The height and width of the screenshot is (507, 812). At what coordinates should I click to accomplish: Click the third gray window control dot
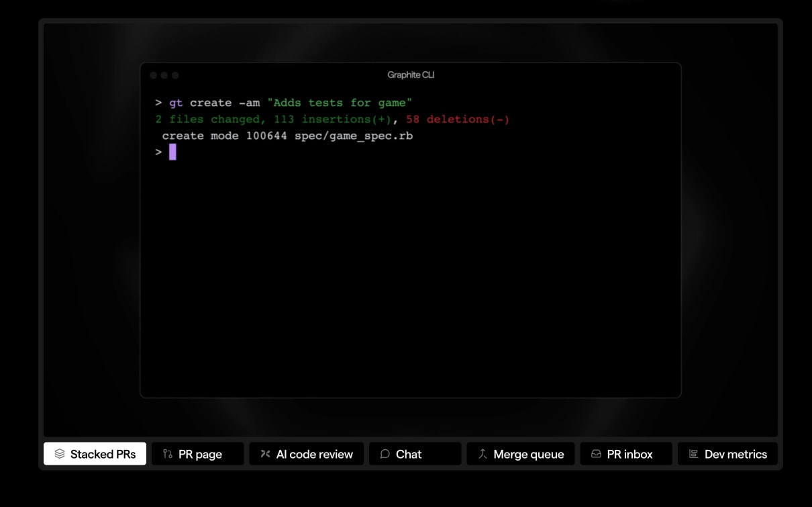(x=175, y=76)
